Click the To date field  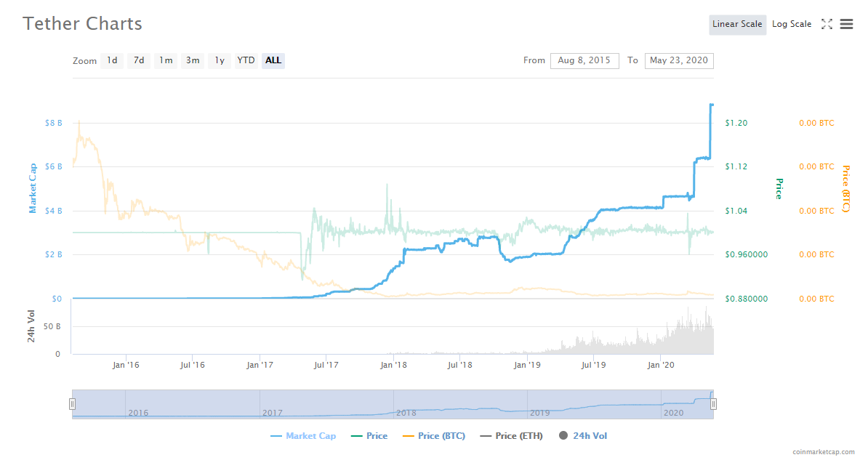(678, 61)
